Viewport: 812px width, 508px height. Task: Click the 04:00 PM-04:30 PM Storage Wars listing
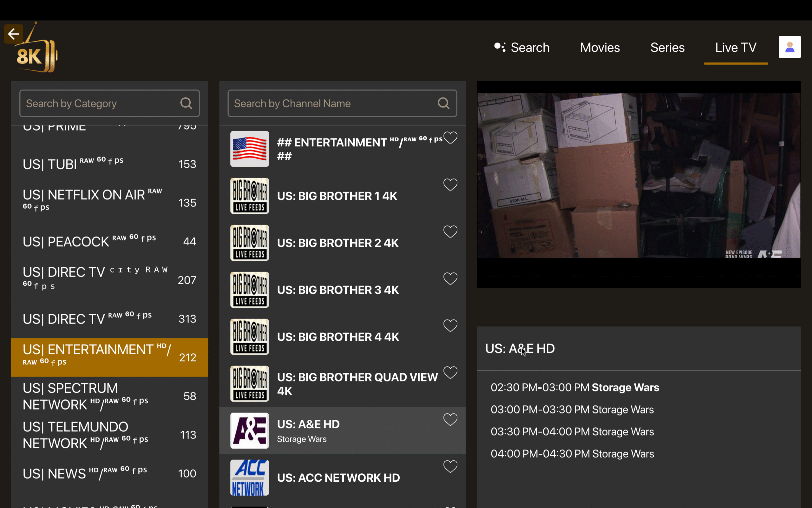(572, 454)
